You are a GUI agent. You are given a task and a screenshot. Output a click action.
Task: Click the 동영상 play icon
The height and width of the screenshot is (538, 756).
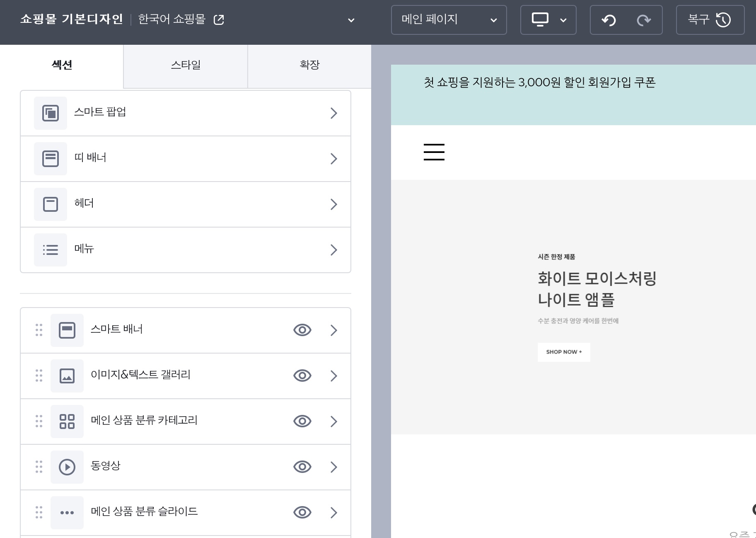click(67, 467)
